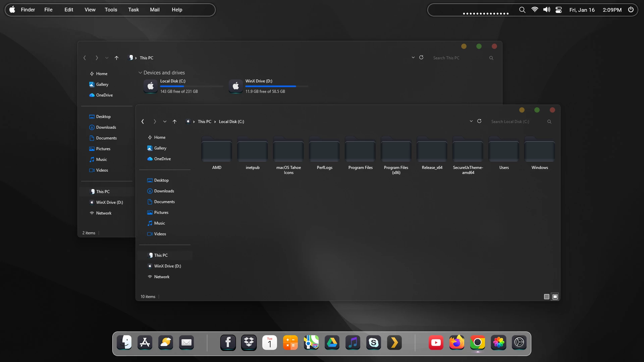Screen dimensions: 644x362
Task: Click the Apple logo in menu bar
Action: pos(12,9)
